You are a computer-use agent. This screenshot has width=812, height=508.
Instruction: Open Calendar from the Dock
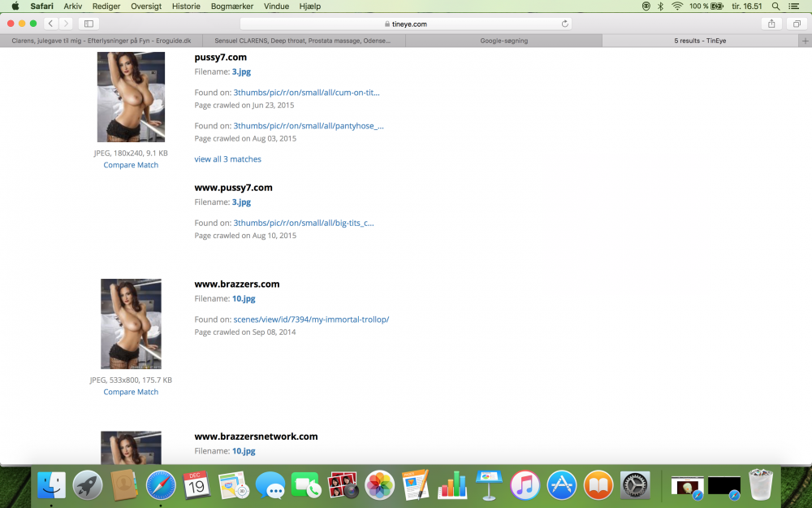(x=197, y=486)
